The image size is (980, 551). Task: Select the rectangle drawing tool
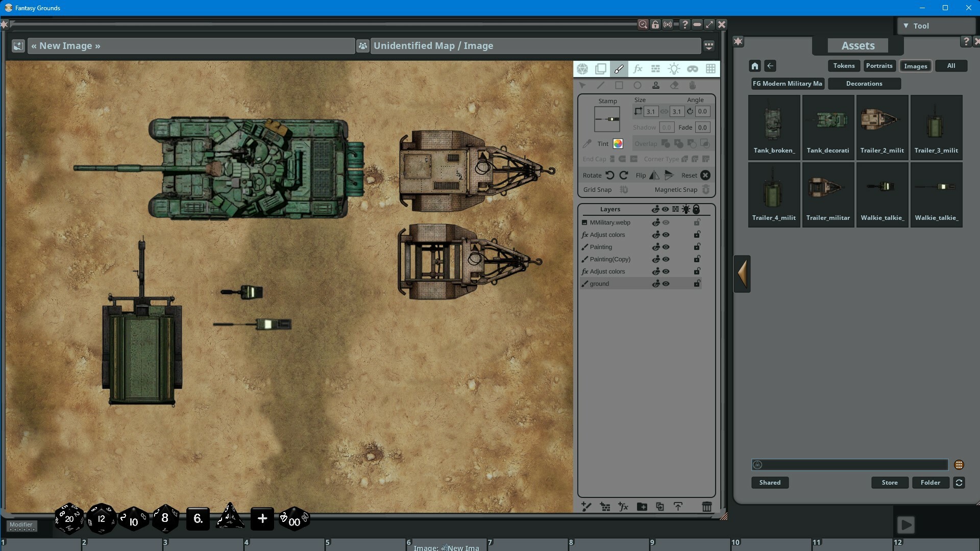pos(619,85)
